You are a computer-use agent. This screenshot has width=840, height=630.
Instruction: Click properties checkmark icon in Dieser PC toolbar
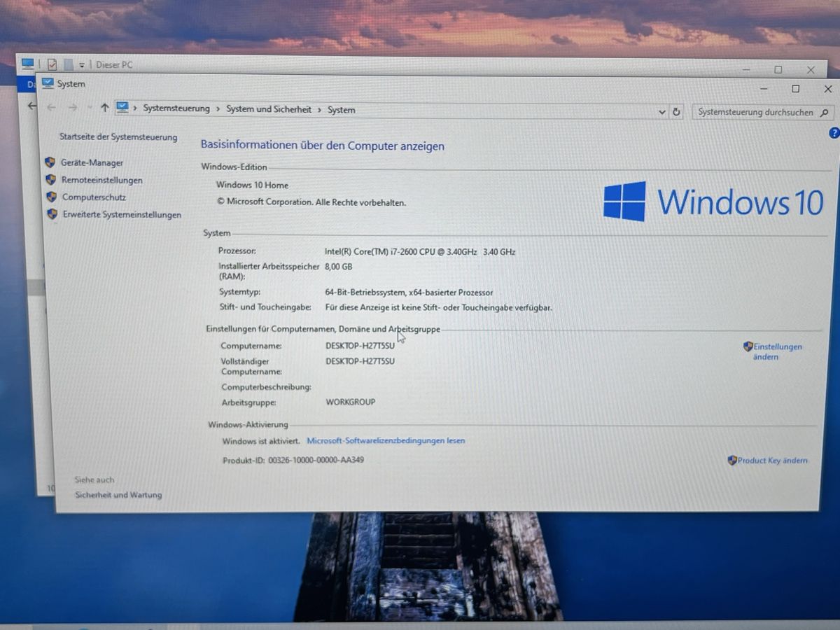pyautogui.click(x=52, y=64)
